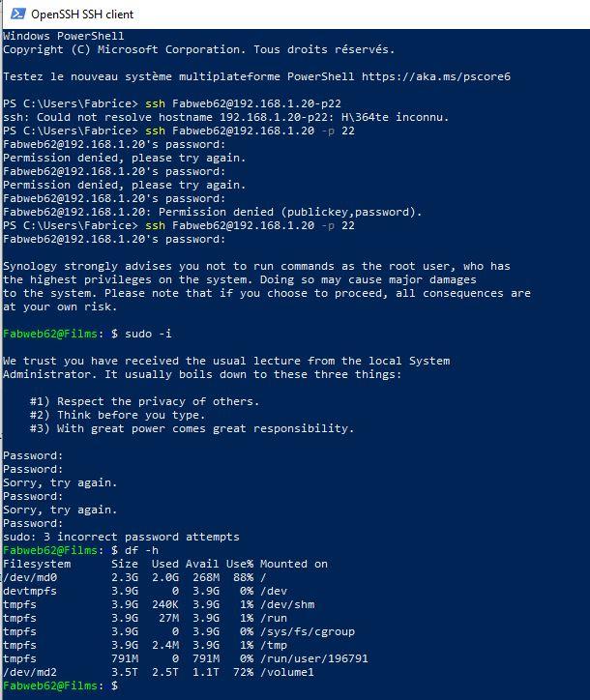Click the PowerShell icon in the title bar
The height and width of the screenshot is (700, 590).
(x=14, y=14)
